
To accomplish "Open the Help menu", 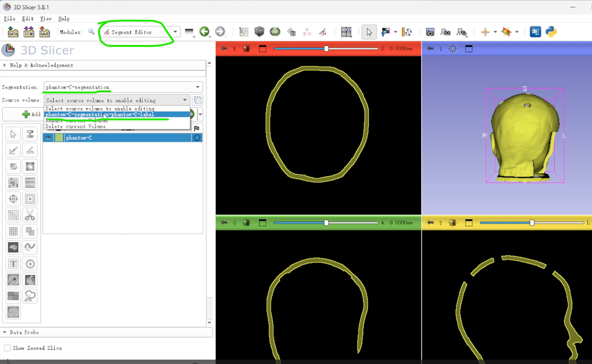I will point(64,18).
